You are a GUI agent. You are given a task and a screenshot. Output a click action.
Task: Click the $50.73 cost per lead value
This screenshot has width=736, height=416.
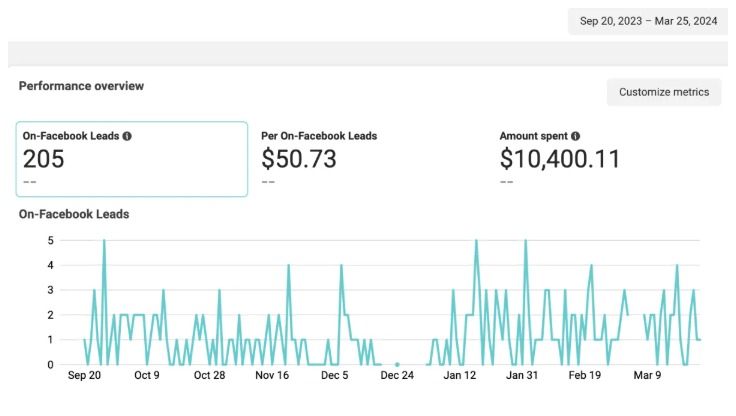pyautogui.click(x=299, y=159)
